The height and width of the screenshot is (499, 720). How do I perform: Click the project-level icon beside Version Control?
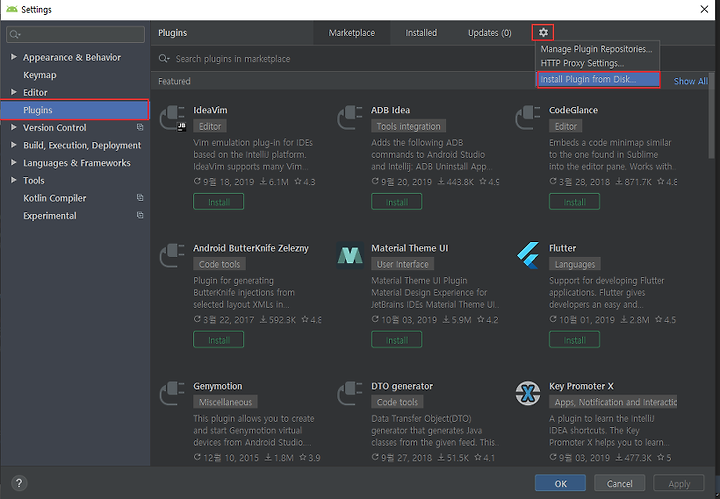pos(140,127)
